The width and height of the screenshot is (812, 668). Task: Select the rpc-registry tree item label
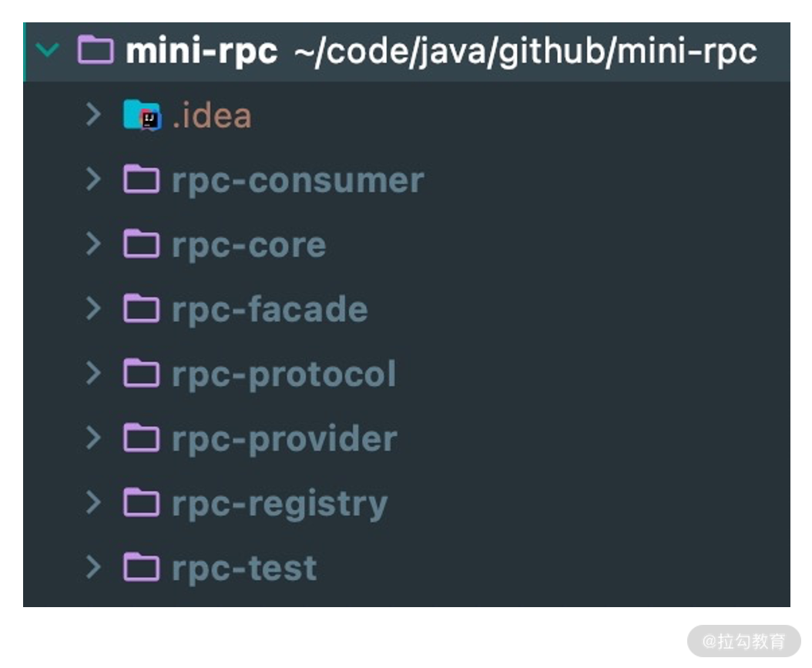pos(280,504)
